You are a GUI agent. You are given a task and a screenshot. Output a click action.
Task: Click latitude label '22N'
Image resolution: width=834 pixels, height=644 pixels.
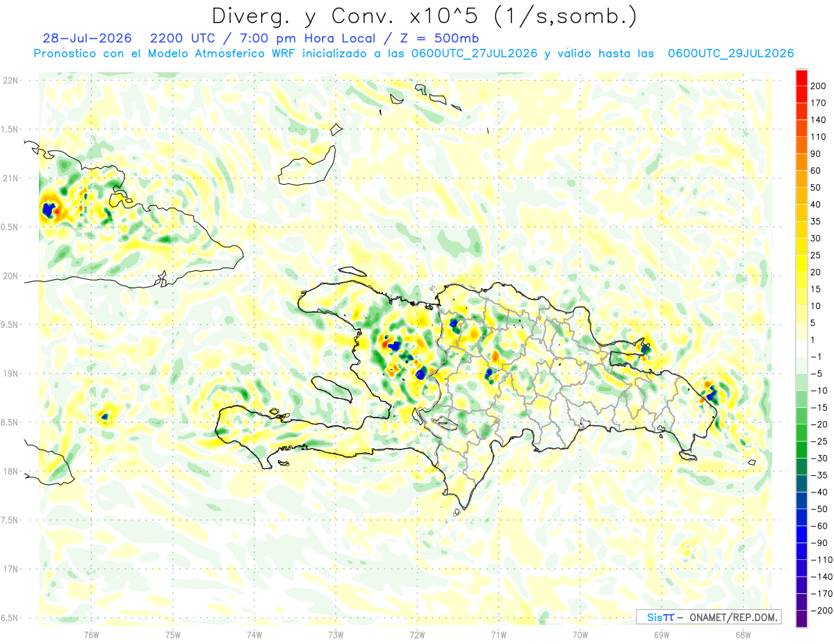tap(10, 81)
